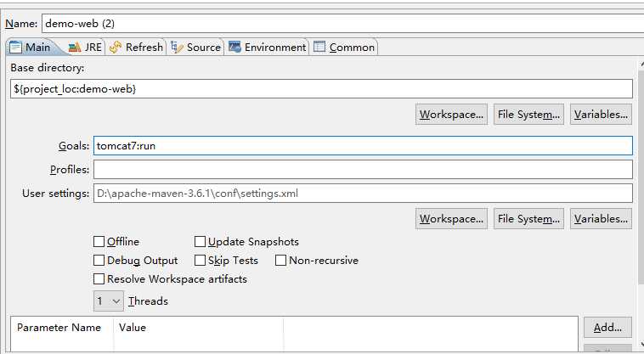Click the Main tab
Image resolution: width=644 pixels, height=354 pixels.
[33, 48]
